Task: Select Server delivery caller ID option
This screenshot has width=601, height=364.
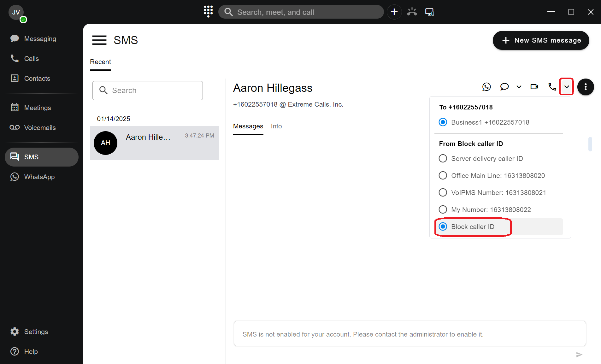Action: (x=443, y=158)
